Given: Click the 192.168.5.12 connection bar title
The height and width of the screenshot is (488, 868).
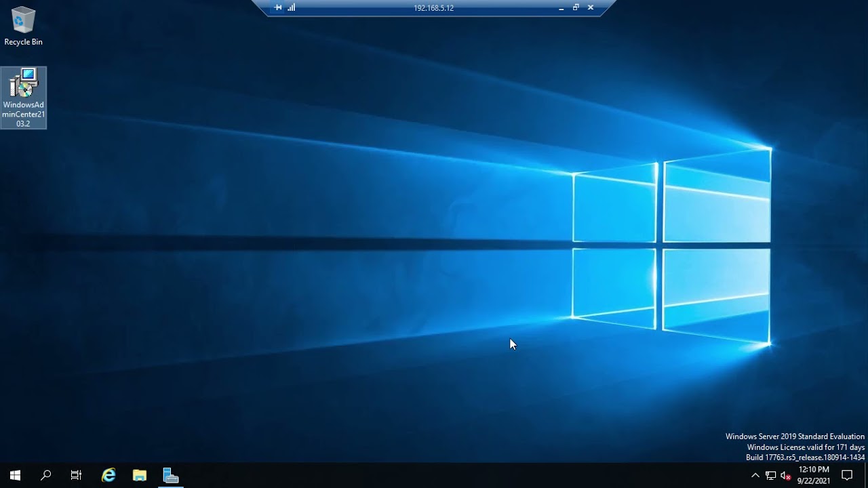Looking at the screenshot, I should pos(434,8).
